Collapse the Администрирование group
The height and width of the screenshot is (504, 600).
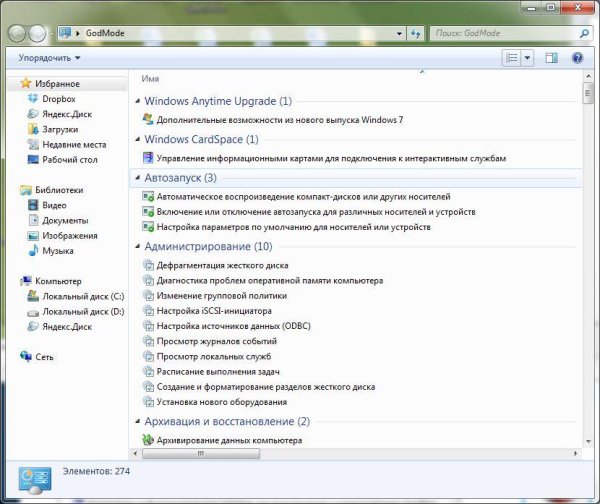pyautogui.click(x=138, y=246)
